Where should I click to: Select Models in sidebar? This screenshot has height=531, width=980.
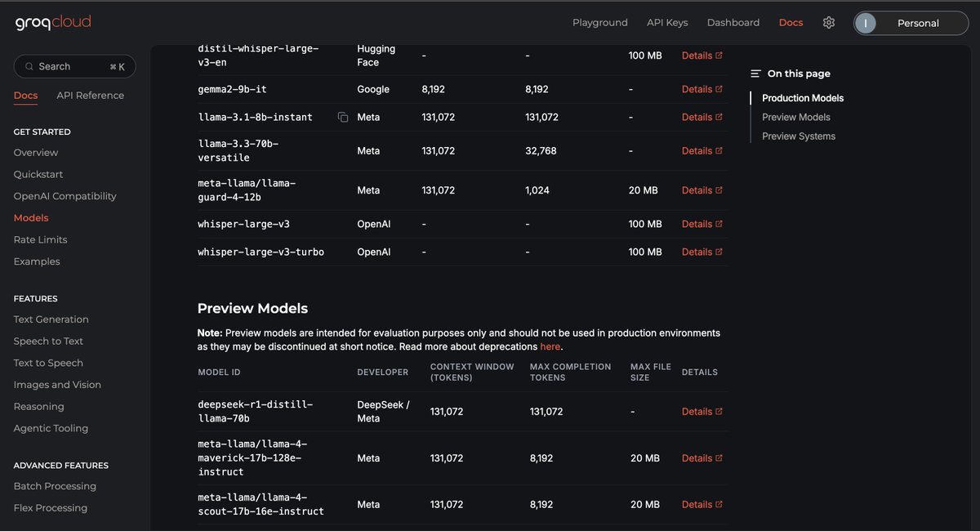click(x=31, y=218)
